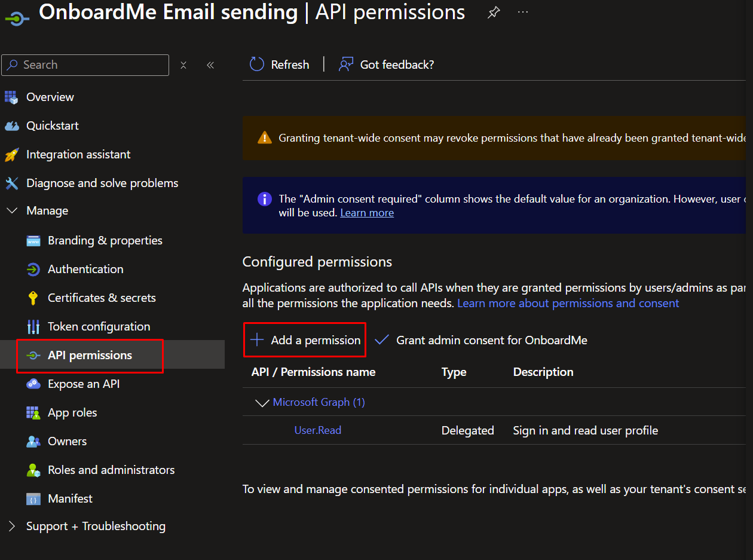
Task: Open Integration assistant rocket icon
Action: click(12, 155)
